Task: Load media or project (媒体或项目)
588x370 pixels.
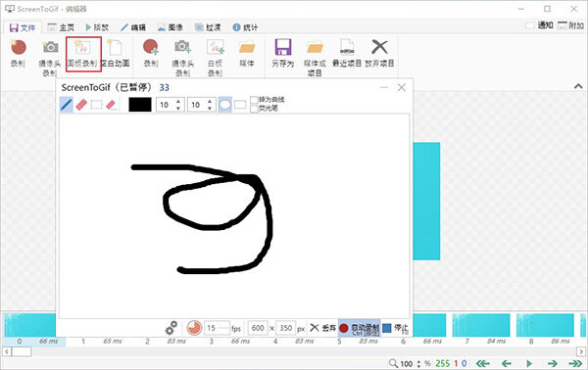Action: click(315, 58)
